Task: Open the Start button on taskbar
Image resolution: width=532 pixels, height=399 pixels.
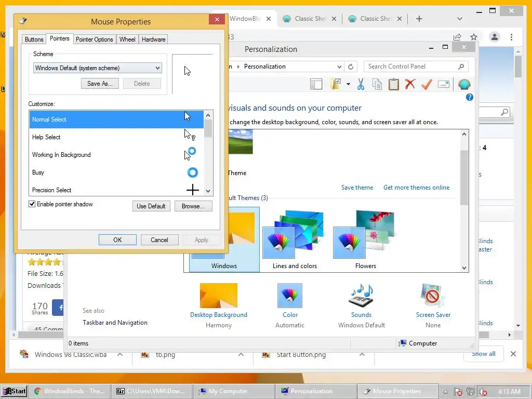Action: (x=14, y=391)
